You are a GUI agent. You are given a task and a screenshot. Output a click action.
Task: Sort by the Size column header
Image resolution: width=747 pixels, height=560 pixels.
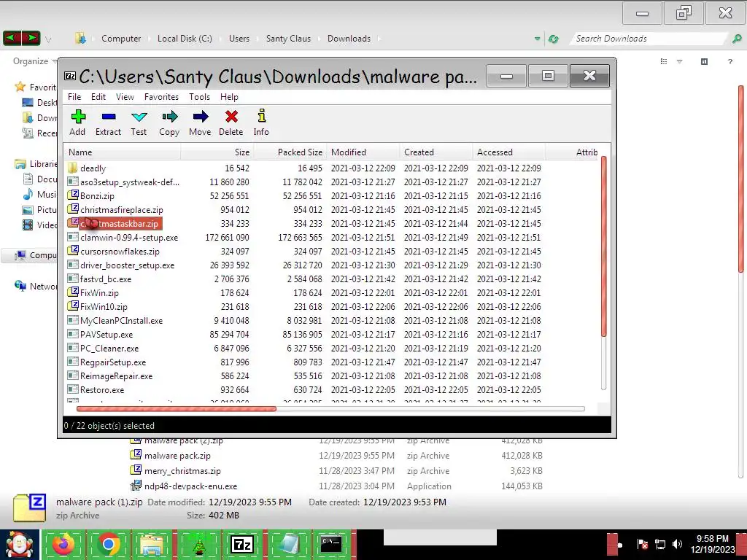[x=217, y=152]
